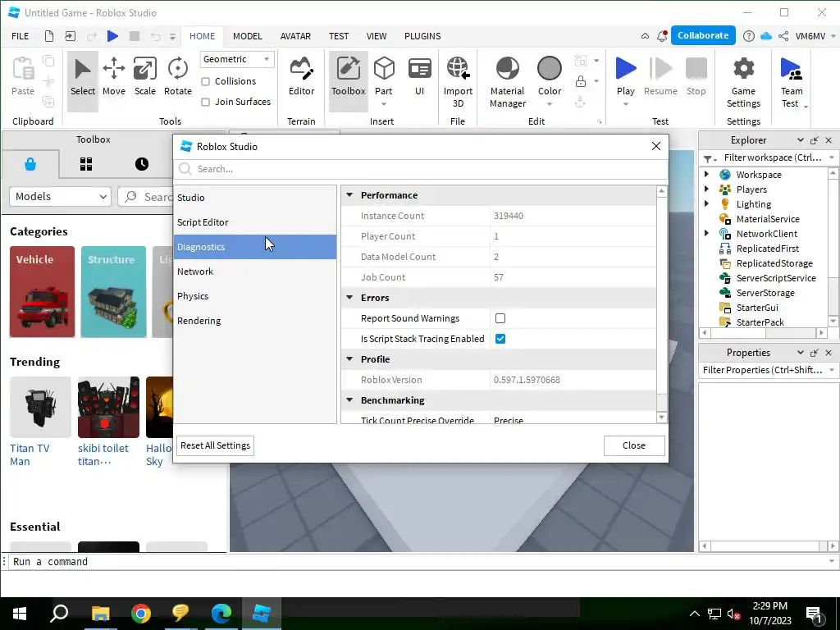Open the Toolbox Marketplace bag tab
Image resolution: width=840 pixels, height=630 pixels.
[x=30, y=164]
